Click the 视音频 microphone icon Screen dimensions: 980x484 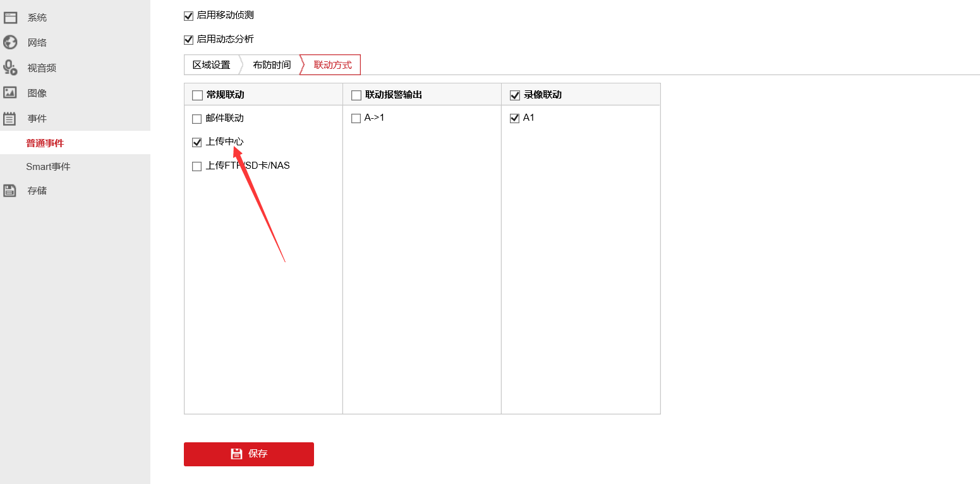click(10, 68)
